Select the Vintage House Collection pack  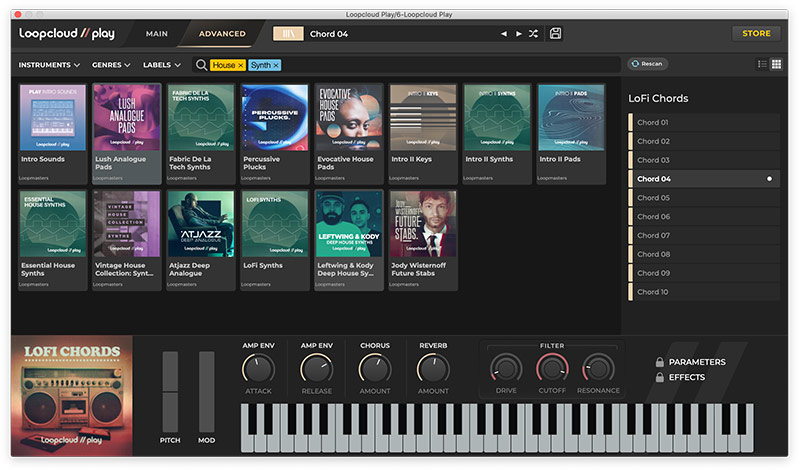click(x=127, y=240)
